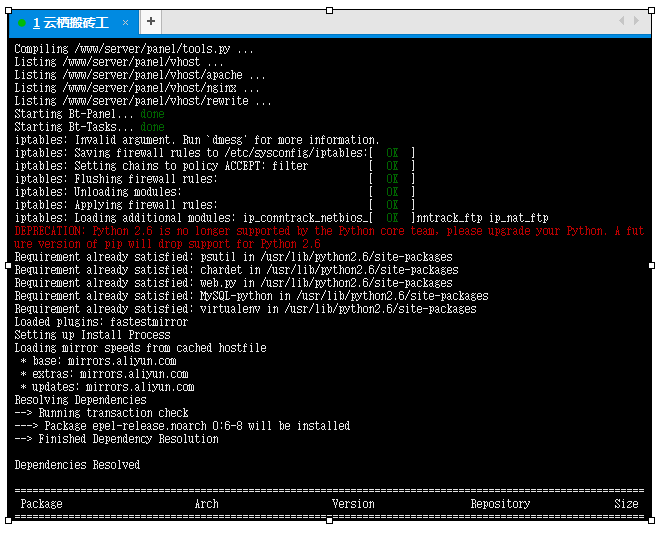660x533 pixels.
Task: Switch to the 云栖搬砖工 session tab
Action: click(70, 22)
